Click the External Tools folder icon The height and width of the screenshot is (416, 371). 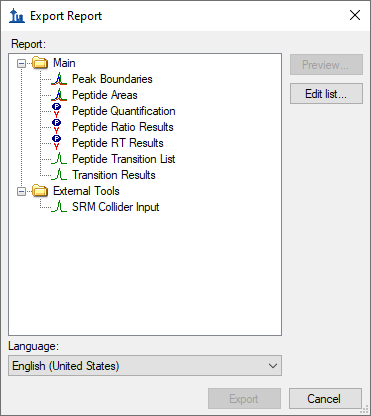tap(40, 191)
